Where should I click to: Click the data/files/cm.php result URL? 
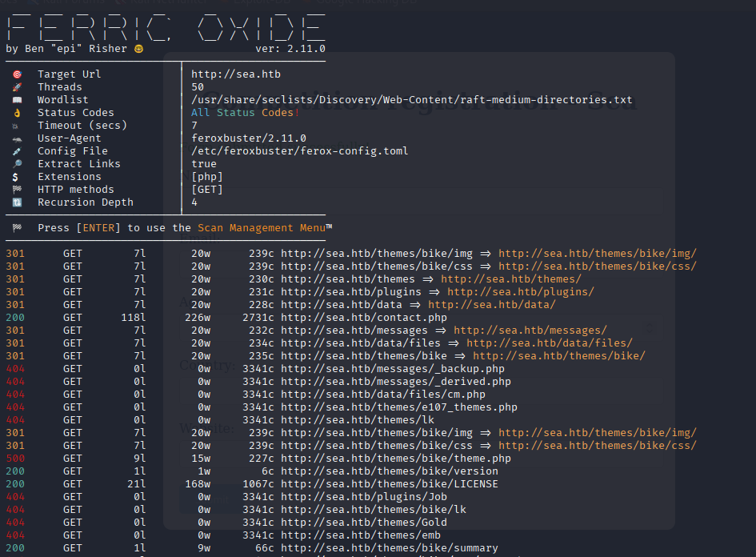(383, 395)
